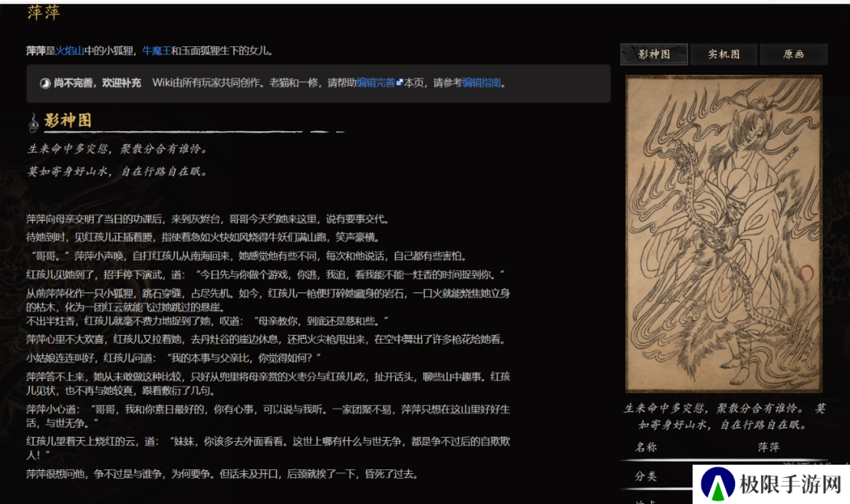Open the 牛魔王 link
850x504 pixels.
tap(157, 51)
